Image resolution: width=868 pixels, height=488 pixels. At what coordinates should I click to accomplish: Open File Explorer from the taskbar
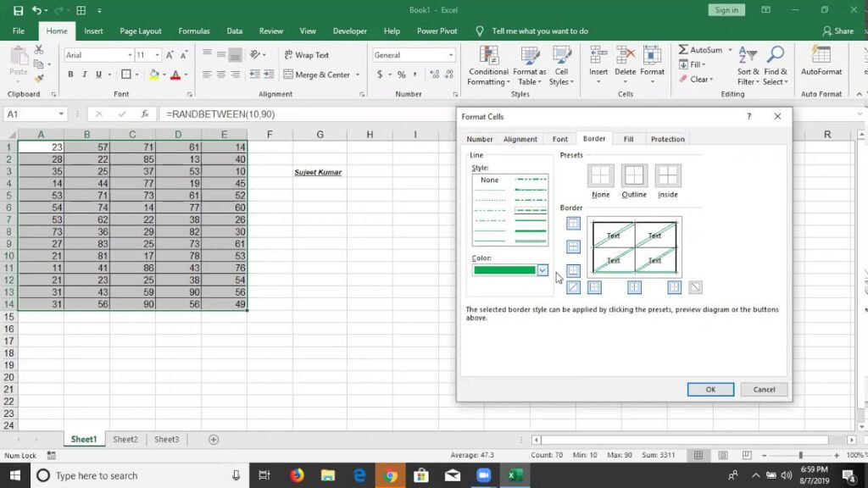(328, 475)
